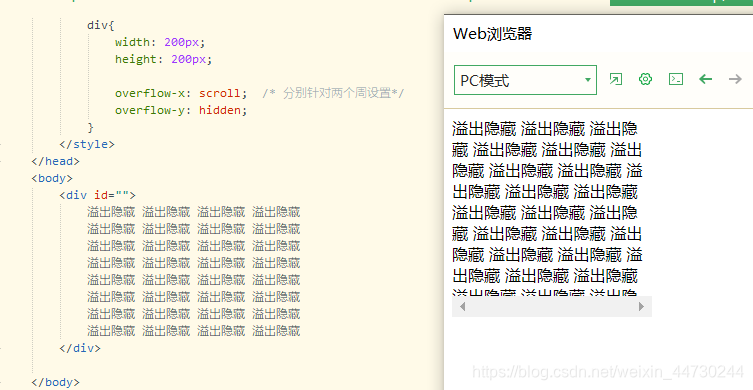The image size is (753, 390).
Task: Click the opening <body> tag
Action: click(52, 179)
